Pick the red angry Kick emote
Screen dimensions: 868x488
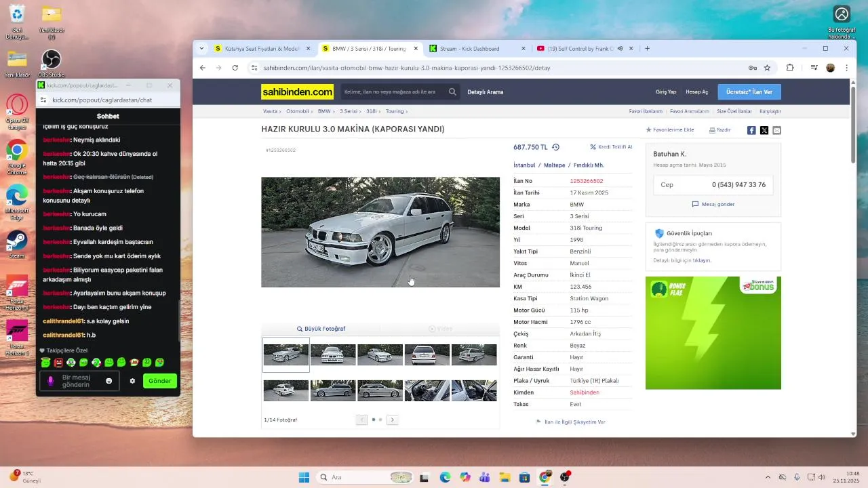click(x=58, y=363)
